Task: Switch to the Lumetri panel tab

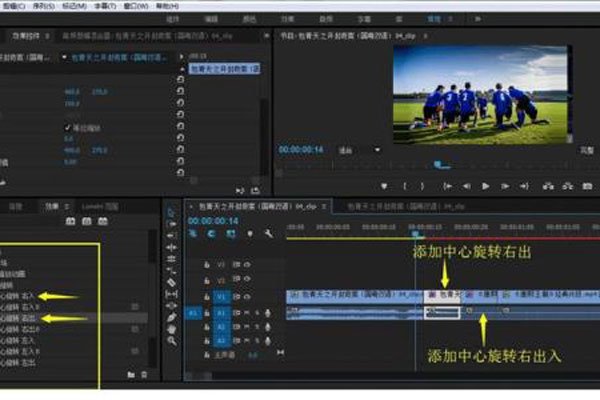Action: [x=97, y=206]
